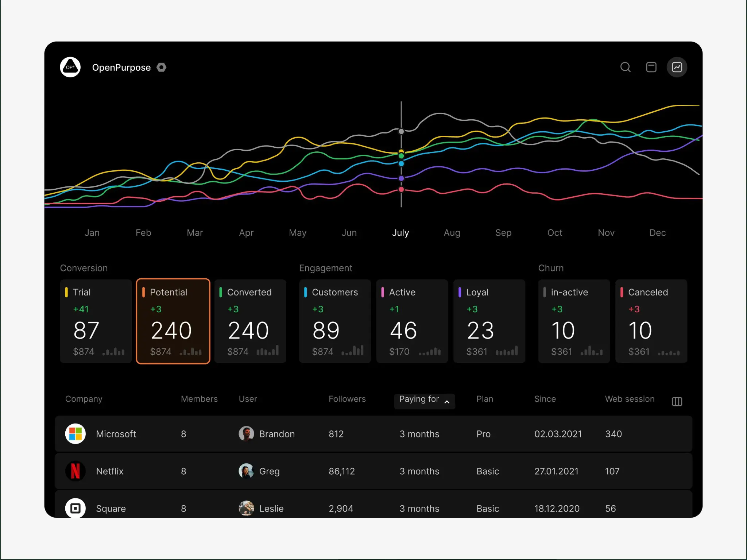The image size is (747, 560).
Task: Click the search magnifier icon
Action: click(625, 67)
